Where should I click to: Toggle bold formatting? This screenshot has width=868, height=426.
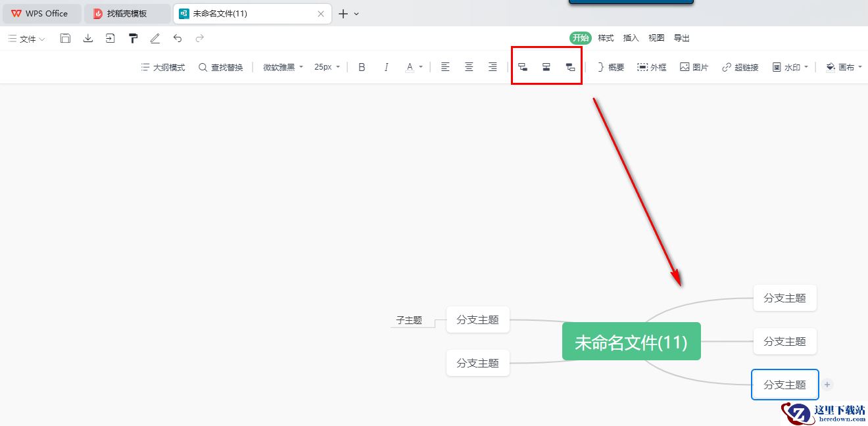coord(362,67)
